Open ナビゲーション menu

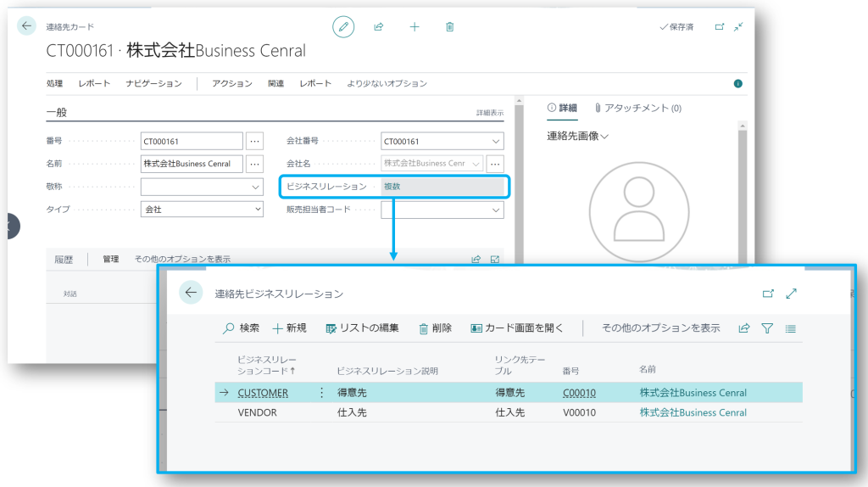(x=153, y=84)
